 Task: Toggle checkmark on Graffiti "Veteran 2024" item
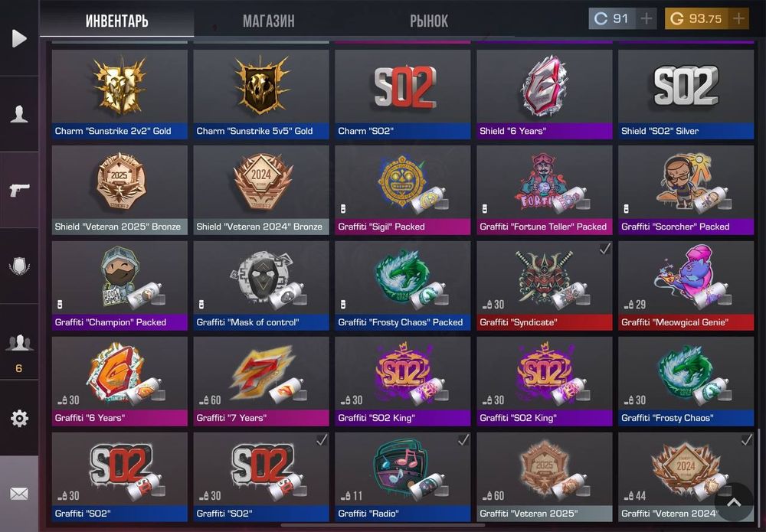pos(746,440)
